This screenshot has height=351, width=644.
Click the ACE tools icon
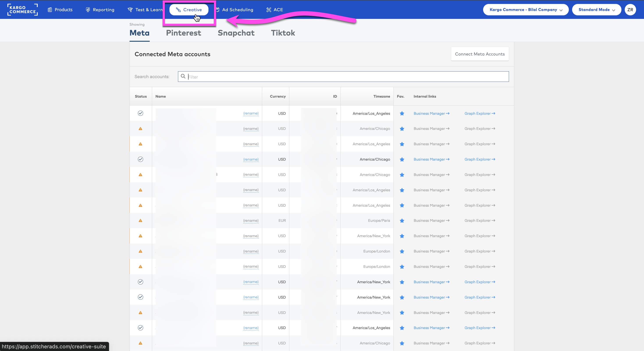click(269, 9)
